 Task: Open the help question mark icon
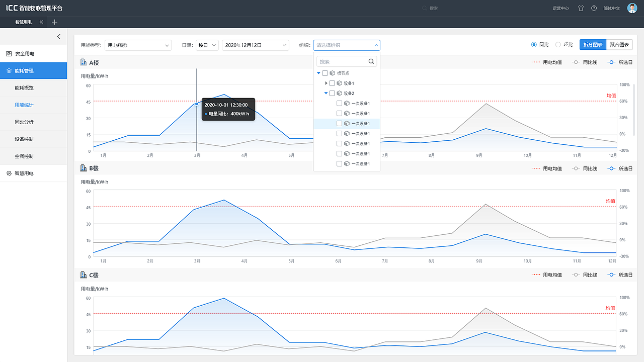(x=594, y=8)
